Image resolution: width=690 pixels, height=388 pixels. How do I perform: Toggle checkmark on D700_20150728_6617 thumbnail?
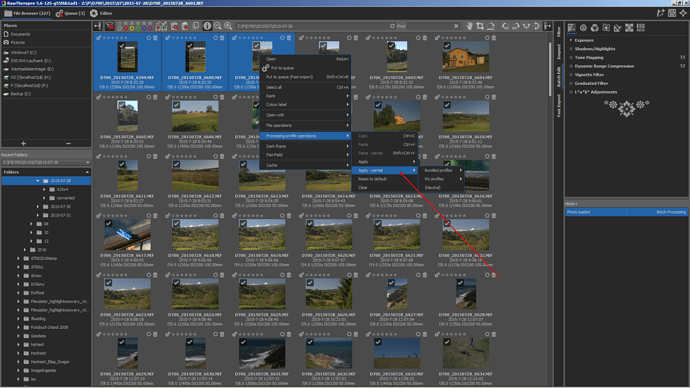[x=108, y=223]
